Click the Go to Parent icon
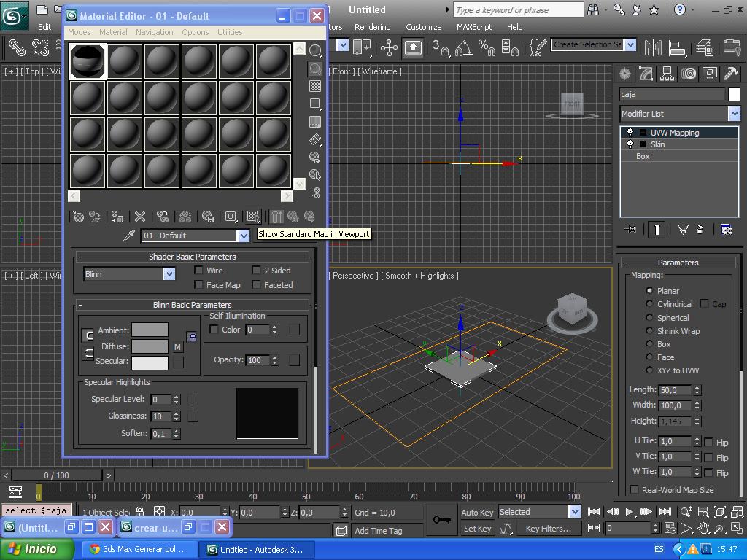This screenshot has width=747, height=560. coord(293,217)
